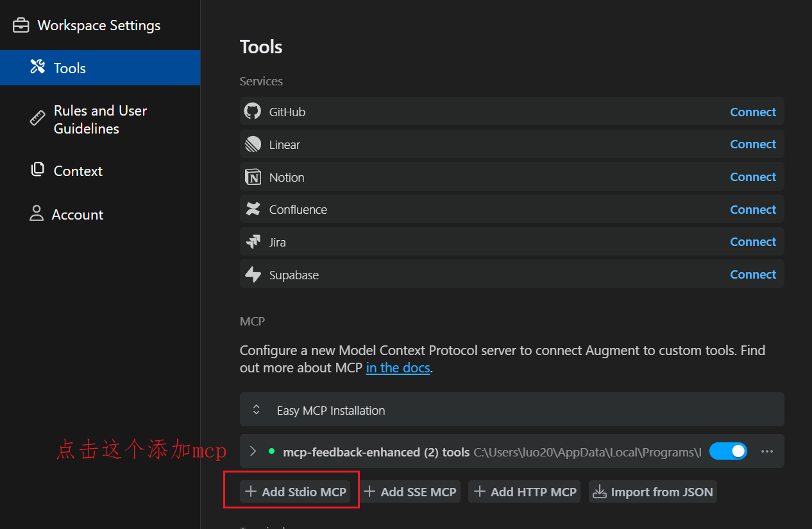Click Add HTTP MCP button
This screenshot has width=812, height=529.
coord(524,492)
